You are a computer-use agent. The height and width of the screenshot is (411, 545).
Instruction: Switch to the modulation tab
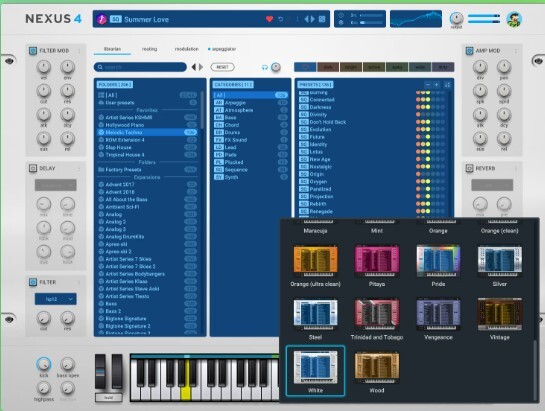point(187,49)
